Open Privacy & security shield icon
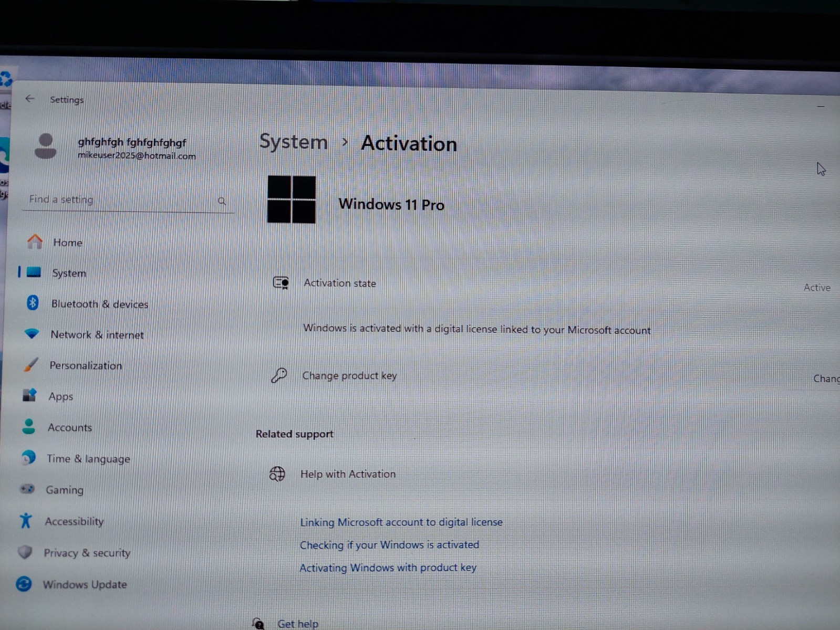Image resolution: width=840 pixels, height=630 pixels. (25, 552)
